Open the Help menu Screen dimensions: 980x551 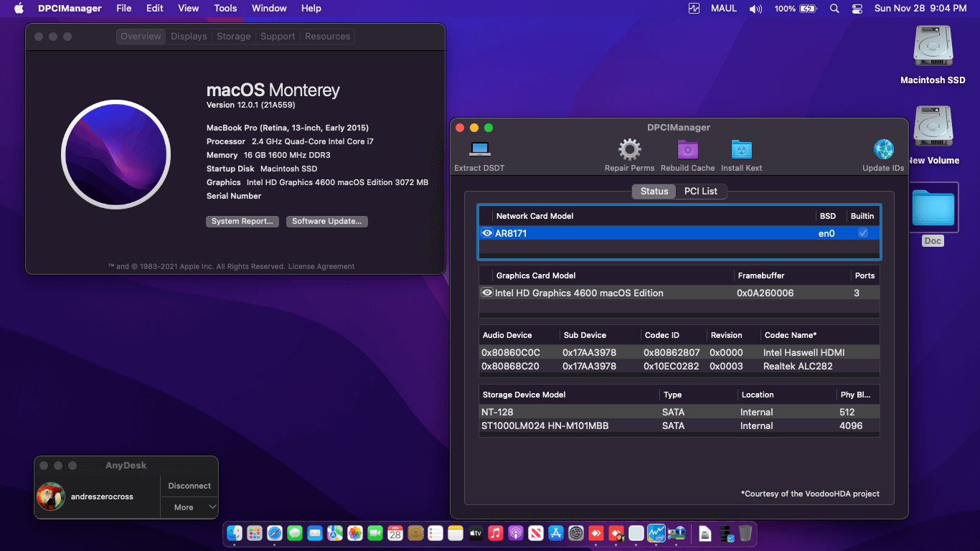(311, 9)
